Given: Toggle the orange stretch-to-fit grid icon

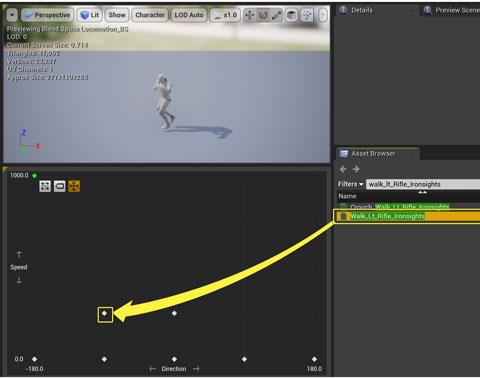Looking at the screenshot, I should coord(74,186).
